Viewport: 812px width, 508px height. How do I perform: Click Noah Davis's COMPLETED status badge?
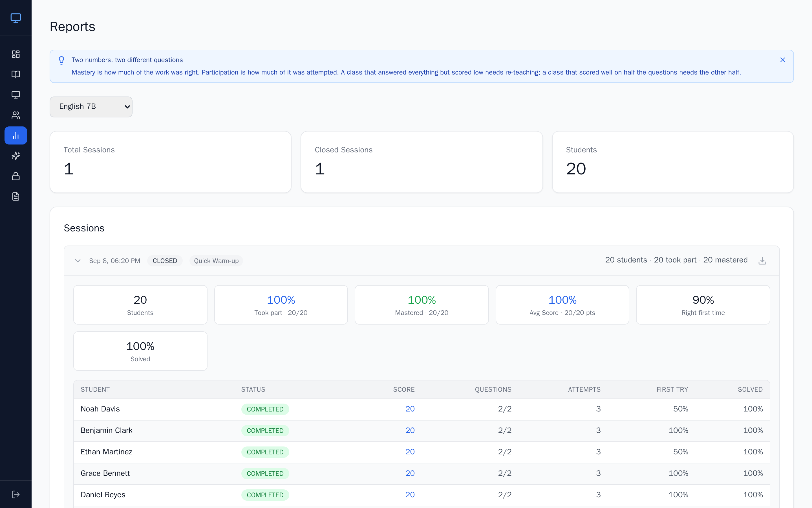coord(265,409)
